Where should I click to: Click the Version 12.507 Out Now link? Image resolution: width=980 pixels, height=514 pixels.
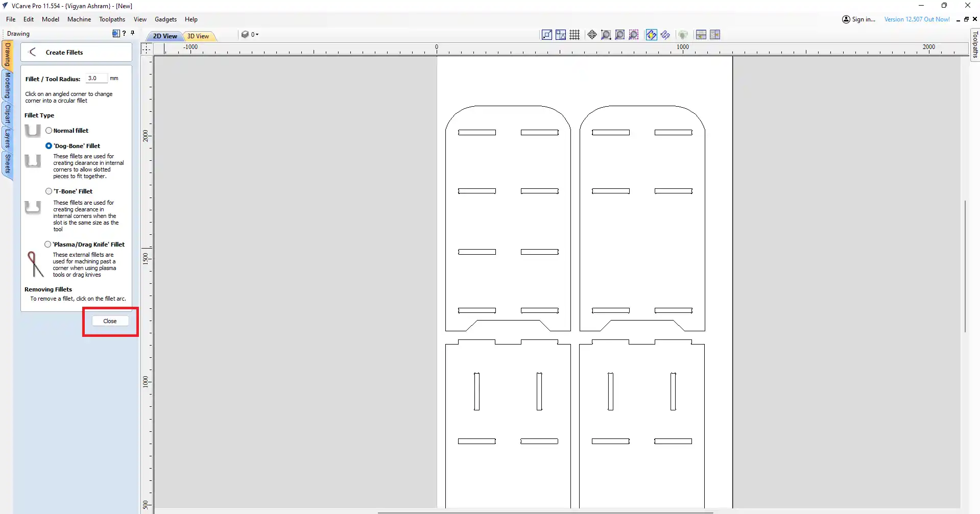pyautogui.click(x=917, y=19)
